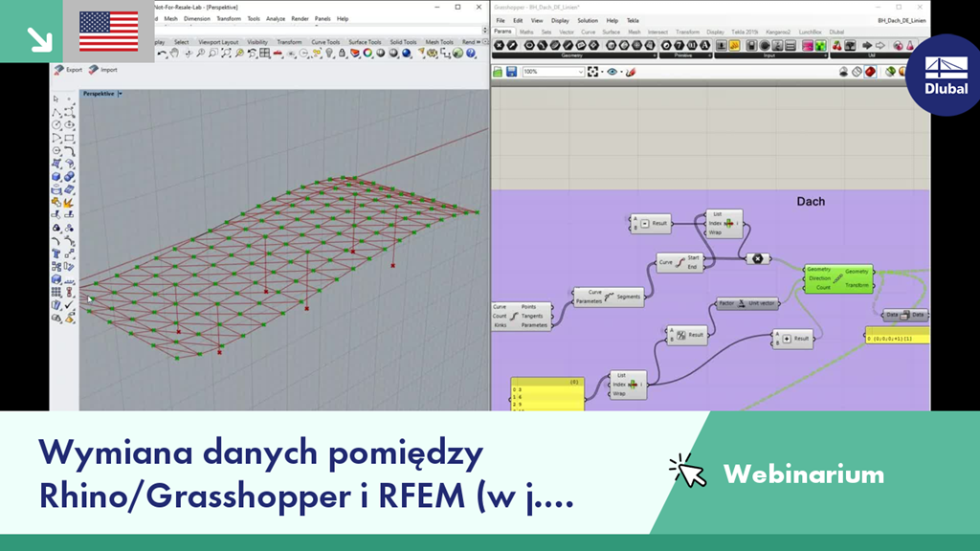Open the 100% zoom combo box
The width and height of the screenshot is (980, 551).
point(553,72)
